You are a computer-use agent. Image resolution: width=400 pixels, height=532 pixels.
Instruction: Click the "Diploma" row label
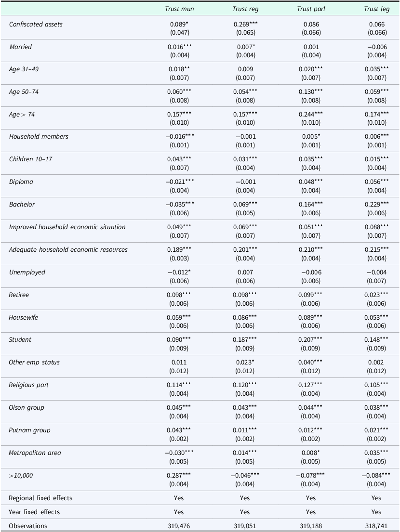(21, 182)
